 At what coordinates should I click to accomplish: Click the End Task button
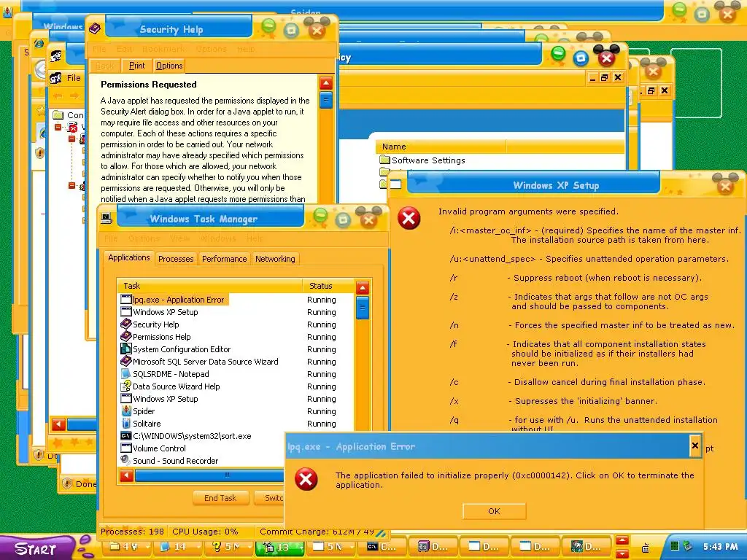click(220, 498)
